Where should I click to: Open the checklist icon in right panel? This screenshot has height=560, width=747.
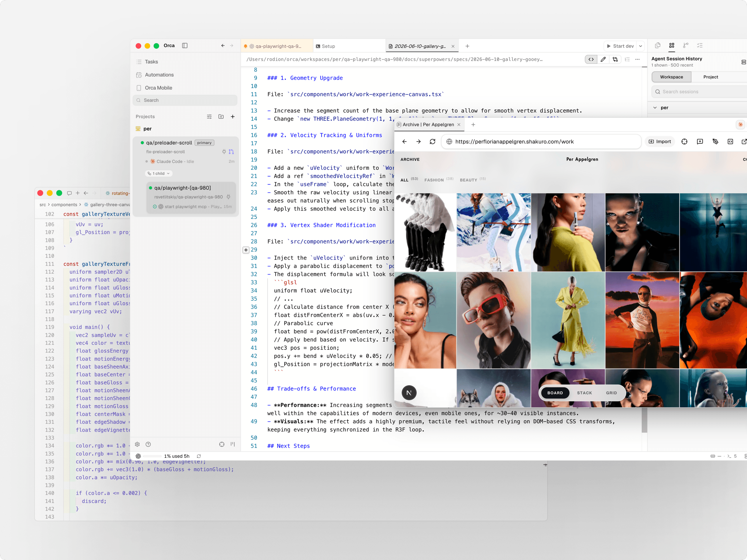pos(700,45)
